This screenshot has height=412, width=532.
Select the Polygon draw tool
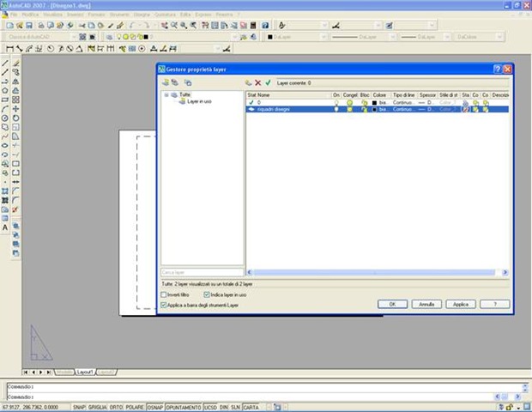(x=5, y=91)
